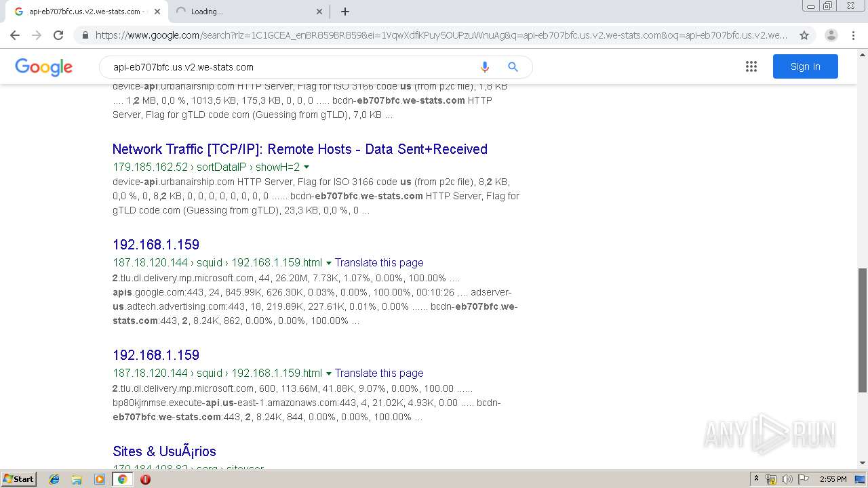Click the 179.185.162.52 green URL
868x488 pixels.
tap(206, 167)
